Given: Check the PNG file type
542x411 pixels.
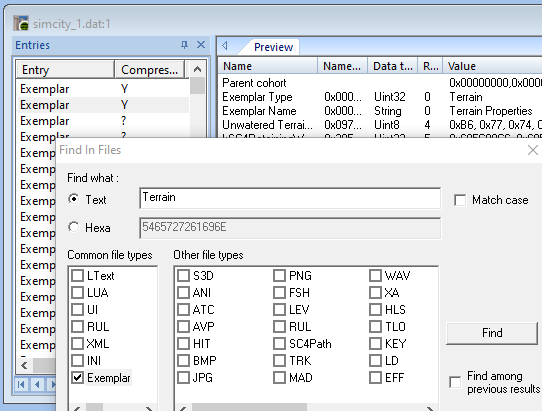Looking at the screenshot, I should click(279, 275).
